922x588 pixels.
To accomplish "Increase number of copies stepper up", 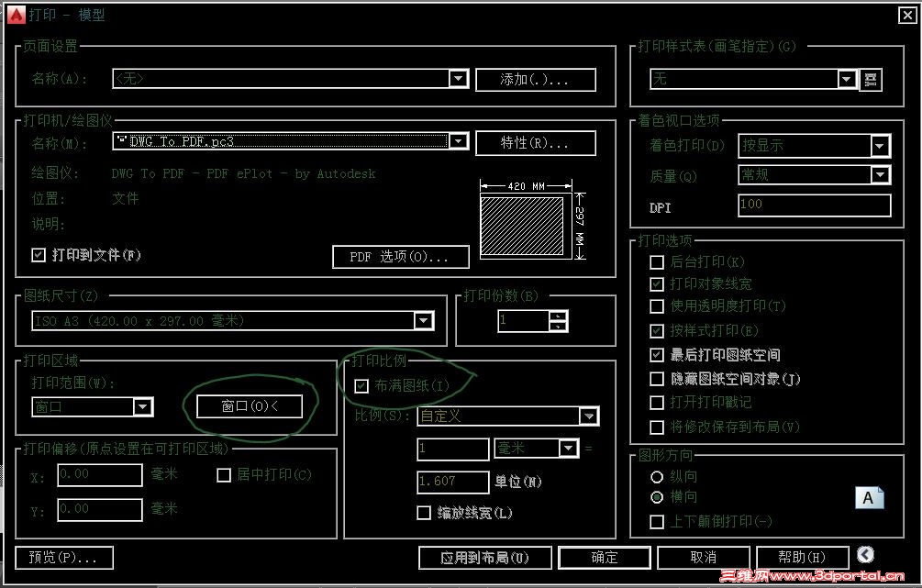I will coord(558,316).
